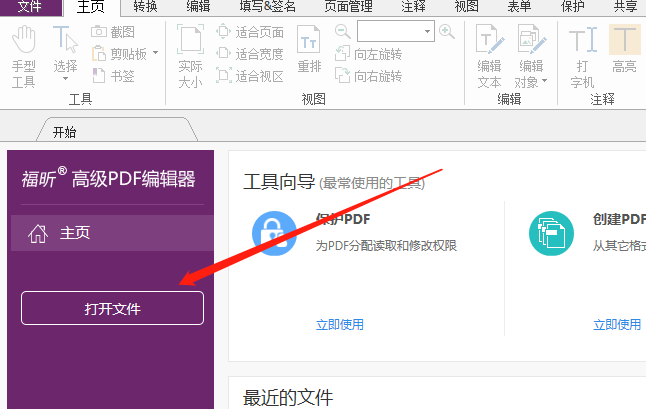Viewport: 646px width, 409px height.
Task: Click the zoom in magnifier icon
Action: tap(447, 31)
